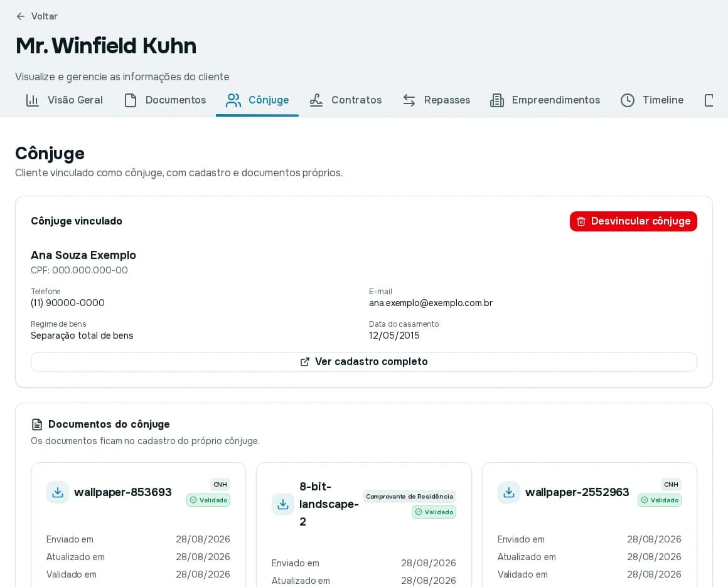Viewport: 728px width, 587px height.
Task: Go to the Contratos tab
Action: [346, 100]
